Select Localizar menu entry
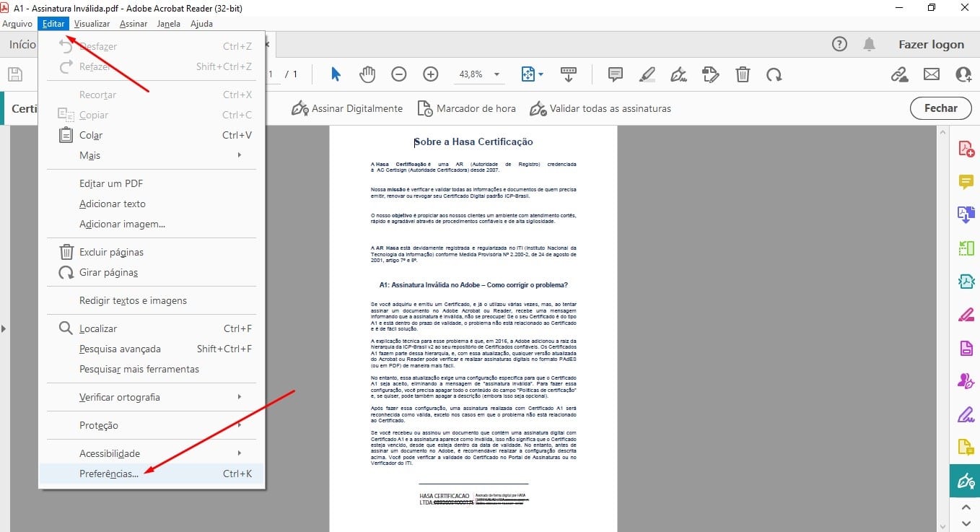The image size is (980, 532). [x=152, y=328]
